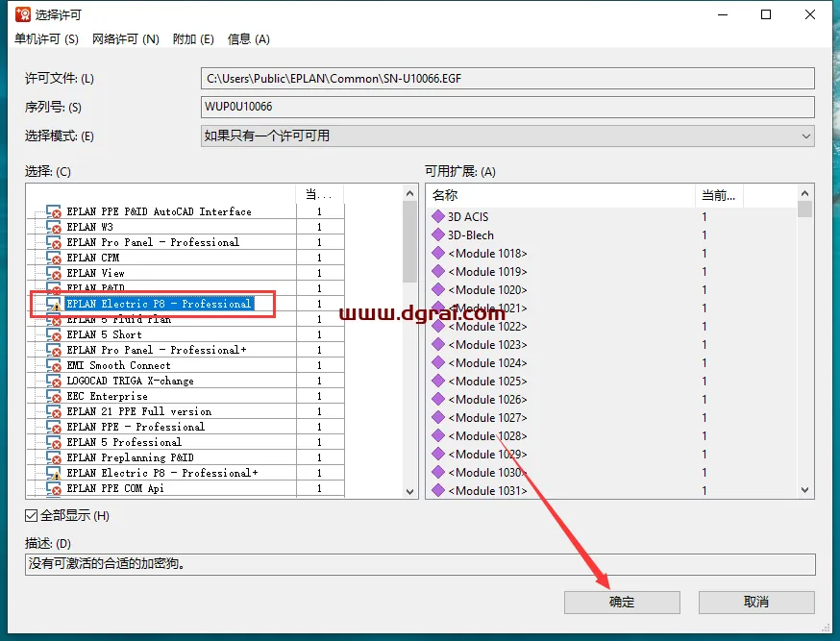Select the <Module 1022> extension
This screenshot has height=641, width=840.
tap(487, 326)
